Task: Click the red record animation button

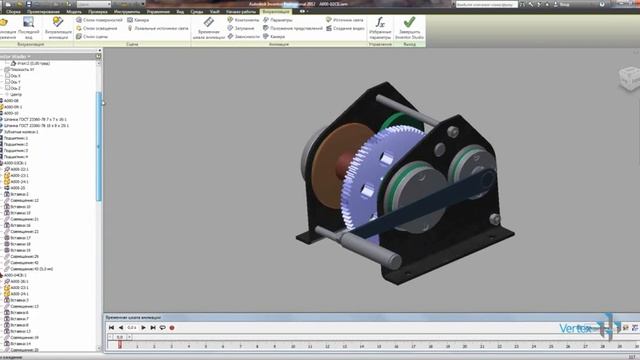Action: point(172,328)
